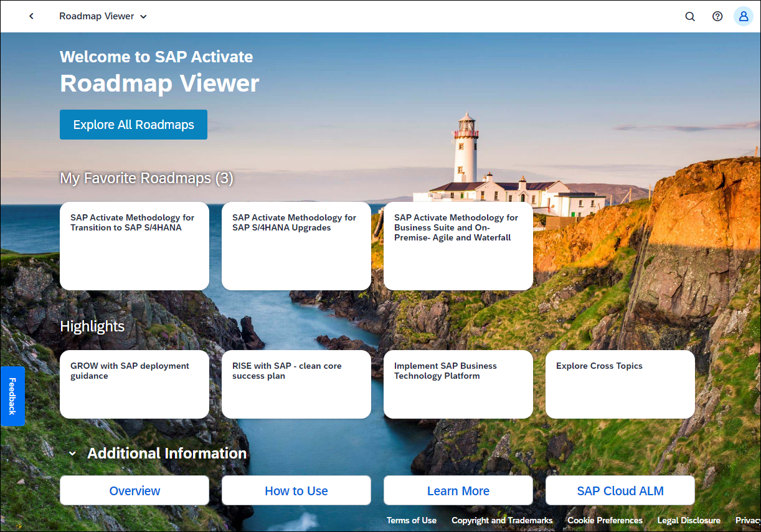
Task: Select GROW with SAP deployment guidance tile
Action: point(135,384)
